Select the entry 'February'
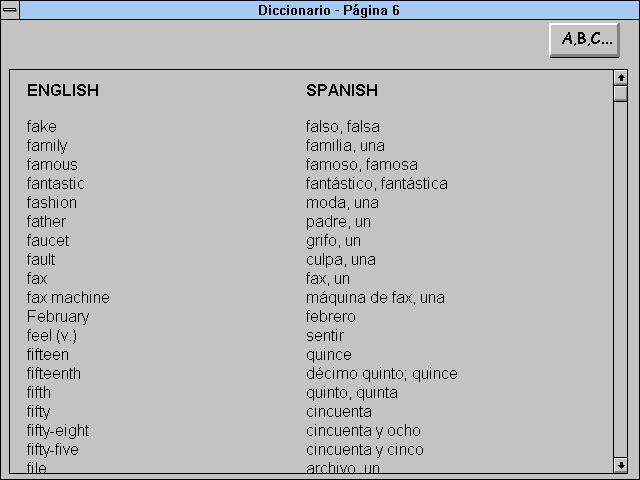Screen dimensions: 640x480 58,317
